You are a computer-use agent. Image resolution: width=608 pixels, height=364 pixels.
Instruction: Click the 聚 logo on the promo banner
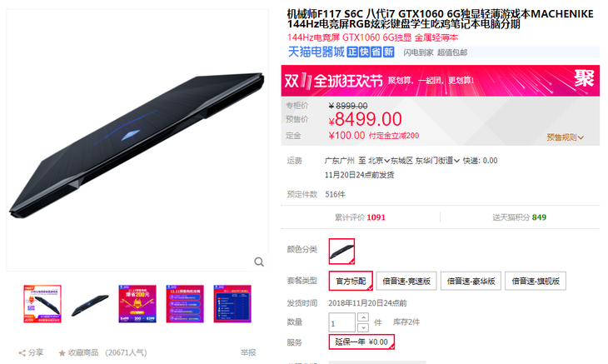coord(584,78)
